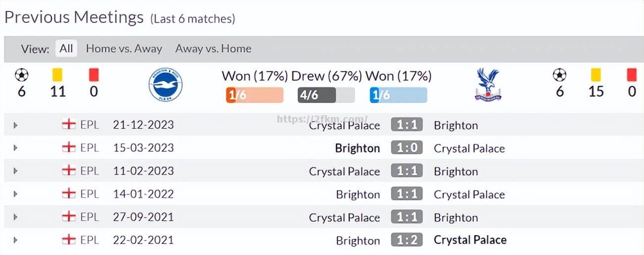Click Crystal Palace's red card icon
The image size is (644, 255).
pos(632,74)
